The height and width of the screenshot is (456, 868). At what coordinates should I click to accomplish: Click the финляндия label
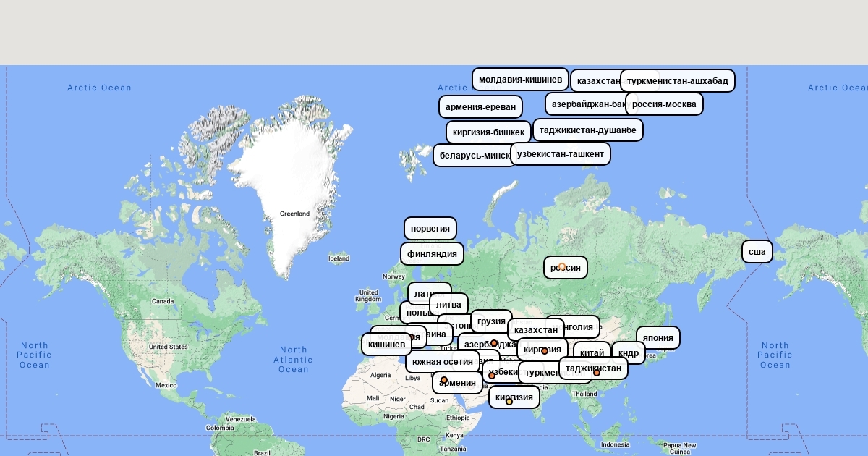(x=432, y=253)
